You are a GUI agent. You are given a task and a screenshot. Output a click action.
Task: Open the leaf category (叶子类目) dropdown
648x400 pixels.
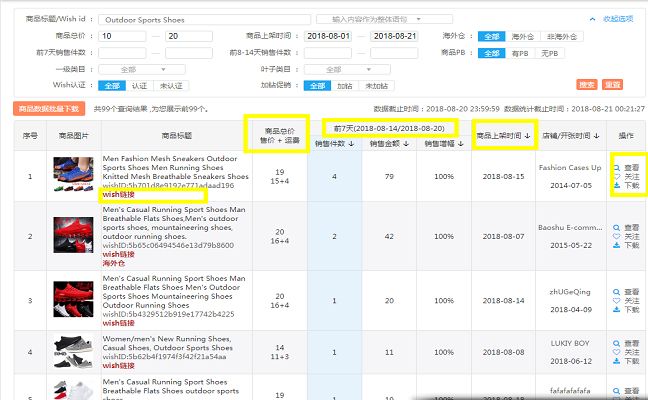pos(347,69)
